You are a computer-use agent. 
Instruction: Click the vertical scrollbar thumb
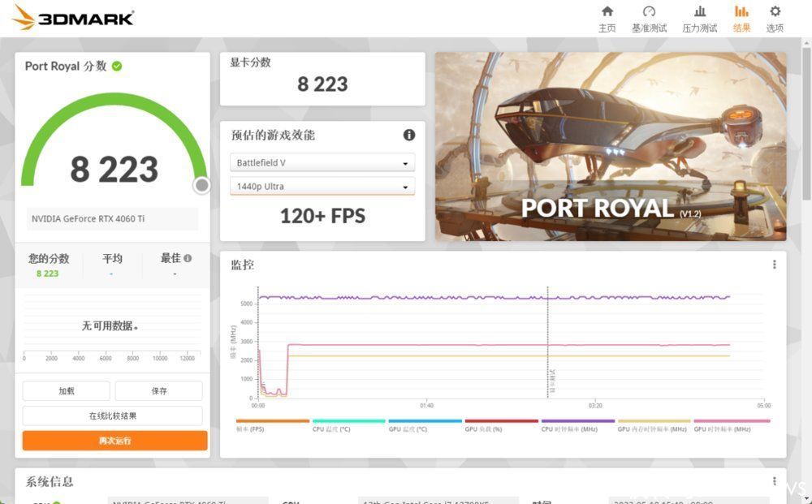click(x=806, y=123)
